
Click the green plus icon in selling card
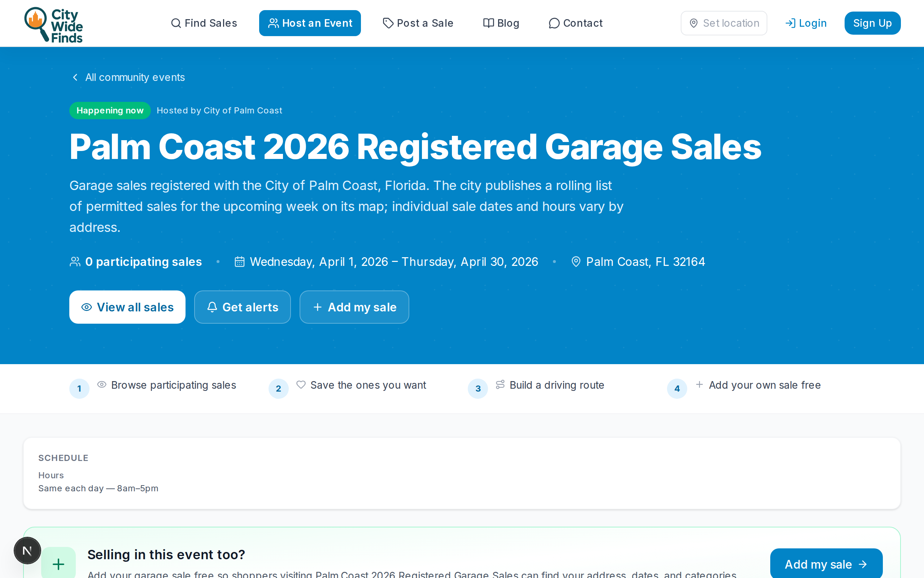click(58, 564)
